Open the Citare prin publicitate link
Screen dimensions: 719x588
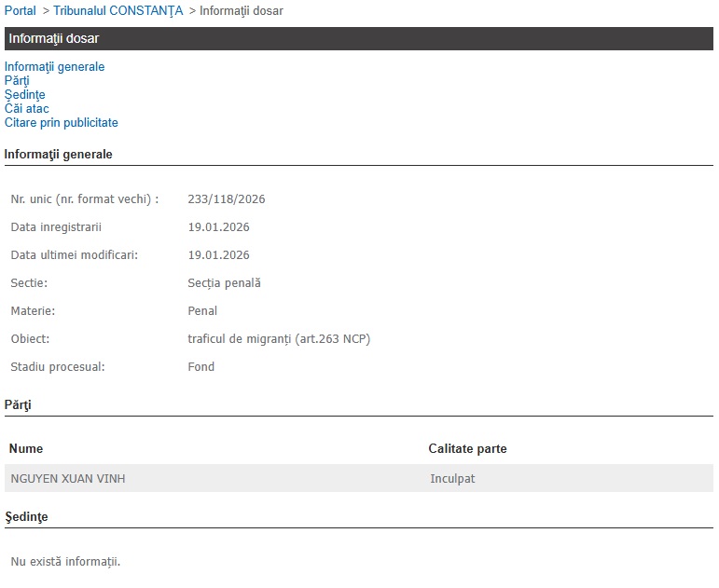click(61, 123)
